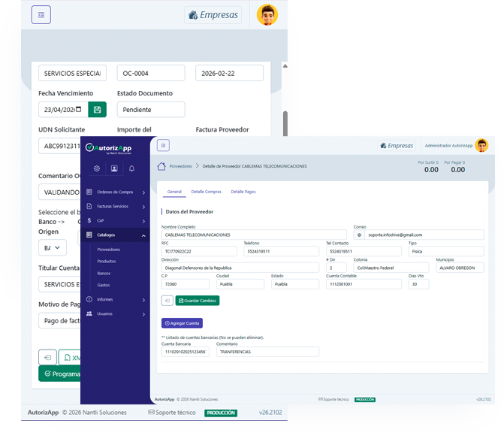The image size is (504, 433).
Task: Click the Dias Vto field
Action: [418, 284]
